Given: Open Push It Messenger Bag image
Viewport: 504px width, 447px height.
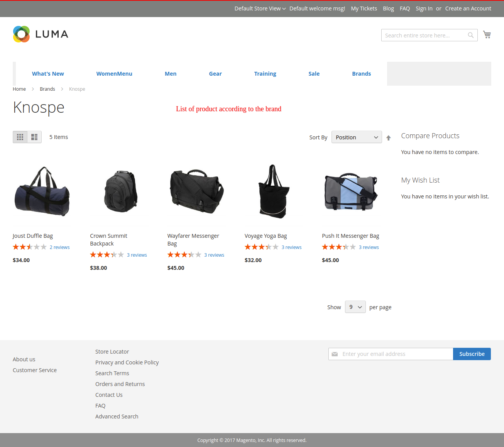Looking at the screenshot, I should (x=351, y=191).
